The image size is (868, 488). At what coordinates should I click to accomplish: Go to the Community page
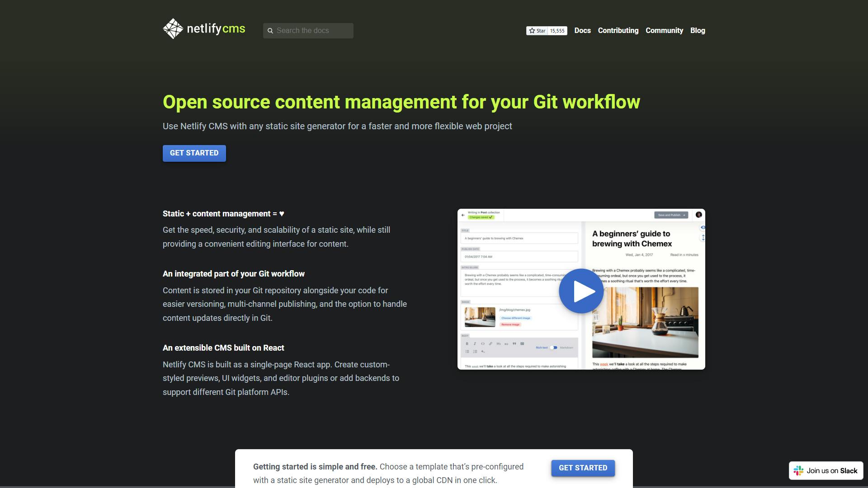click(x=664, y=31)
